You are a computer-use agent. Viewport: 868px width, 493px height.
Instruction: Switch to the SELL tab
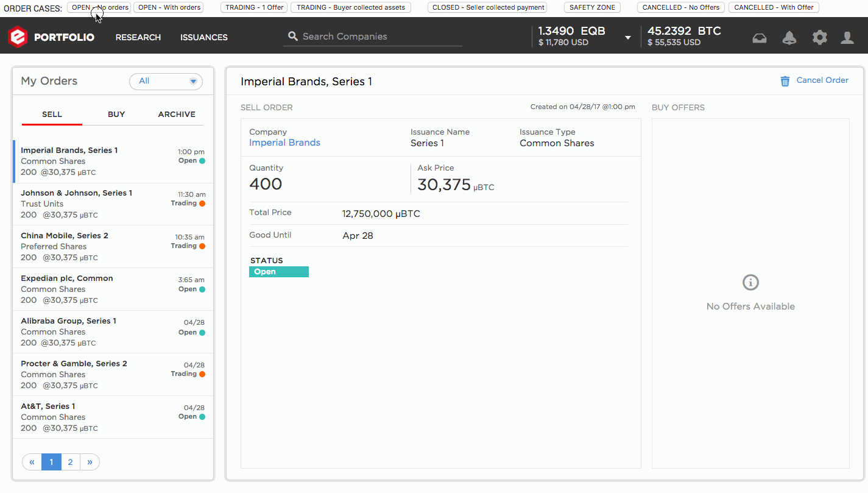[52, 115]
